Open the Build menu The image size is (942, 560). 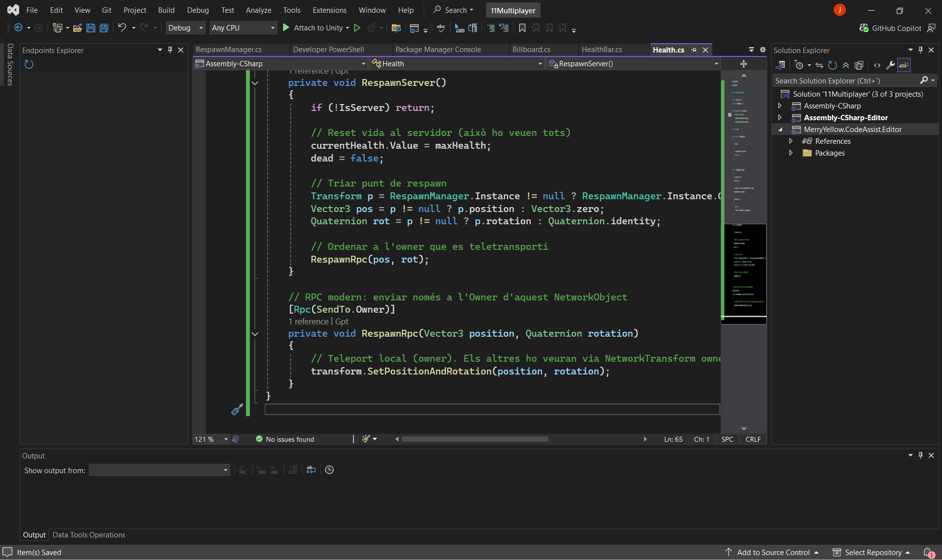pyautogui.click(x=166, y=10)
